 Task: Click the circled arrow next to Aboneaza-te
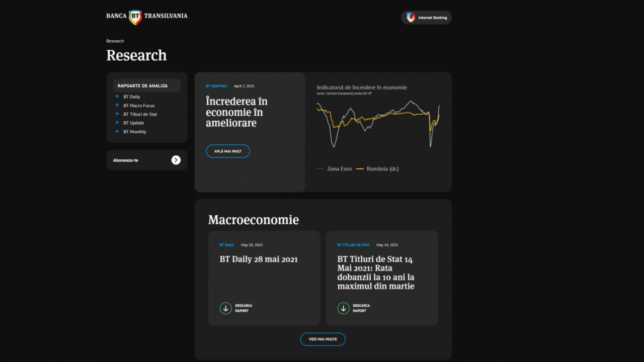click(176, 160)
